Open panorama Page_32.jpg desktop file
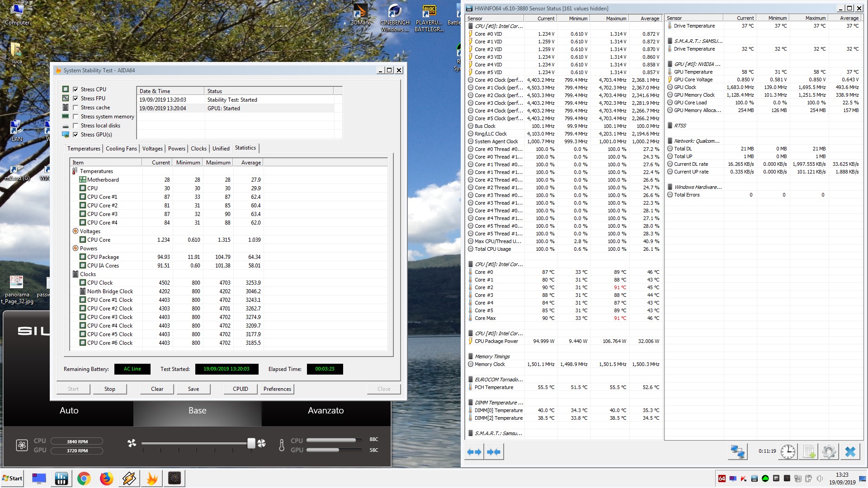 [17, 290]
